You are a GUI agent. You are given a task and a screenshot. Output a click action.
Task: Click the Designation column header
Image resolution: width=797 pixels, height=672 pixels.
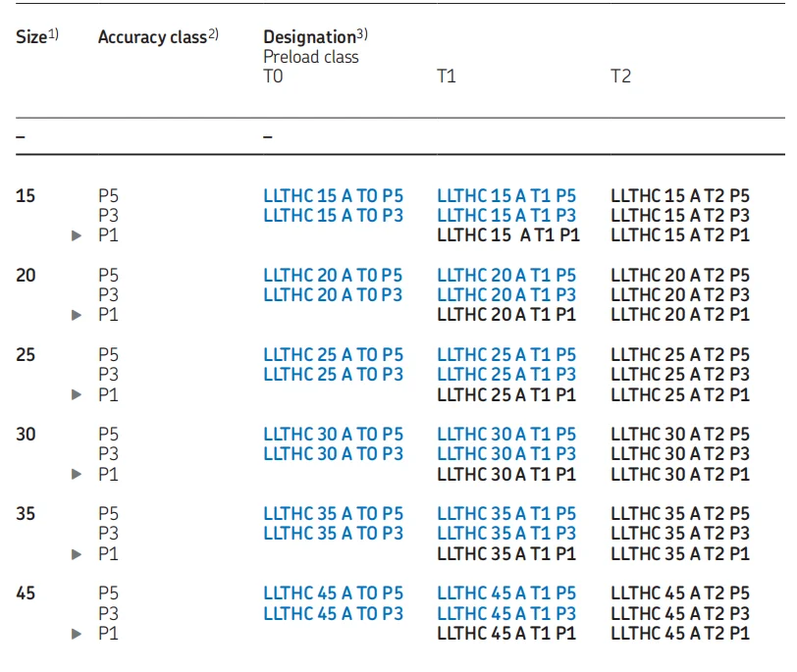[314, 37]
